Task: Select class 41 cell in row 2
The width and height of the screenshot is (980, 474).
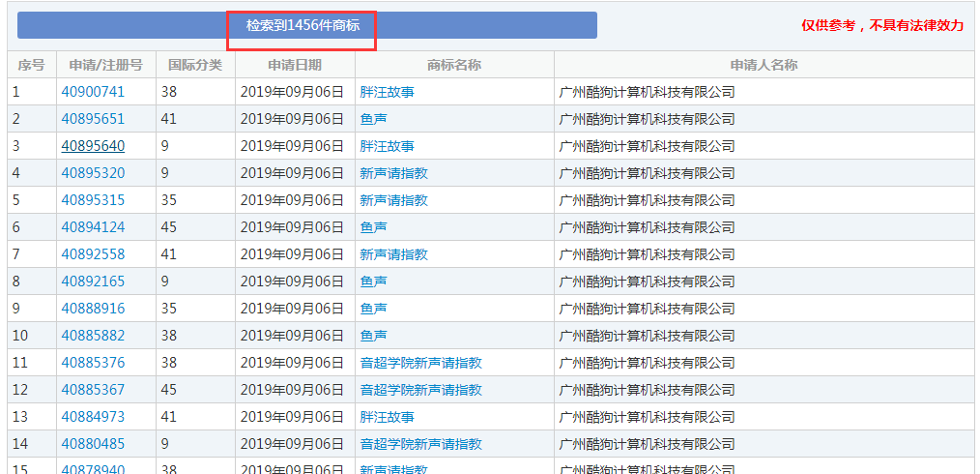Action: pyautogui.click(x=195, y=119)
